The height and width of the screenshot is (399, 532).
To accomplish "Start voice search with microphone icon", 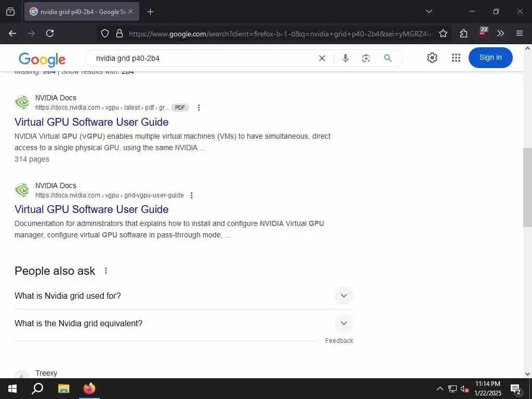I will (x=345, y=58).
